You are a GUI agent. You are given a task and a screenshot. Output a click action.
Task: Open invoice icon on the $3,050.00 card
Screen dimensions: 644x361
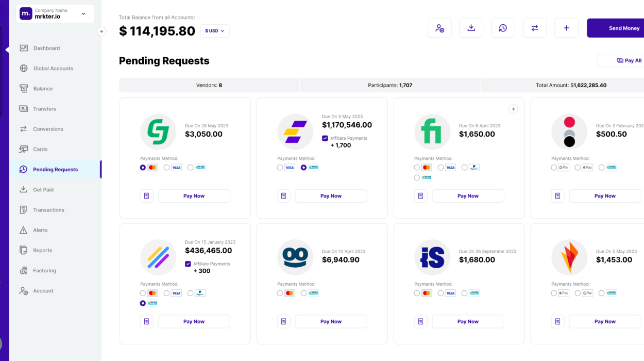point(146,196)
